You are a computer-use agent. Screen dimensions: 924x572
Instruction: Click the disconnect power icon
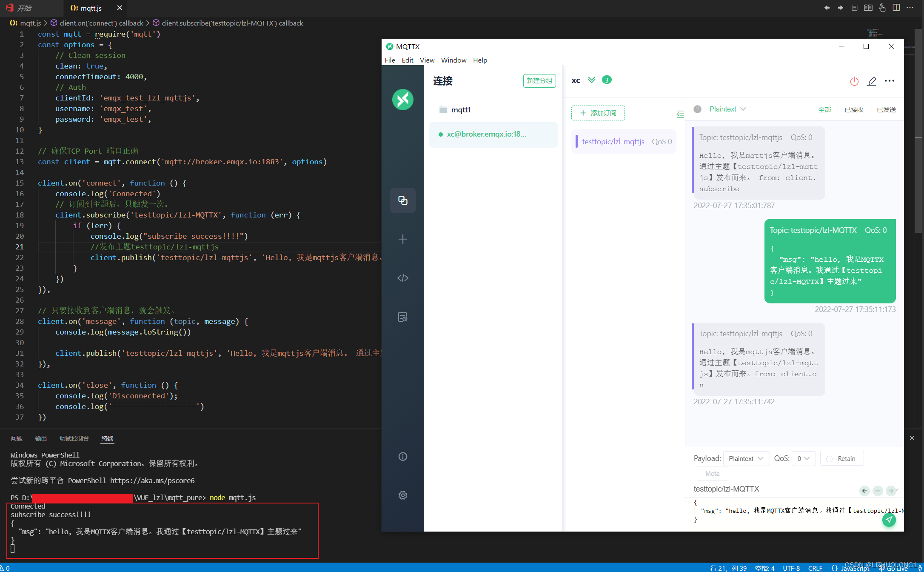(854, 81)
